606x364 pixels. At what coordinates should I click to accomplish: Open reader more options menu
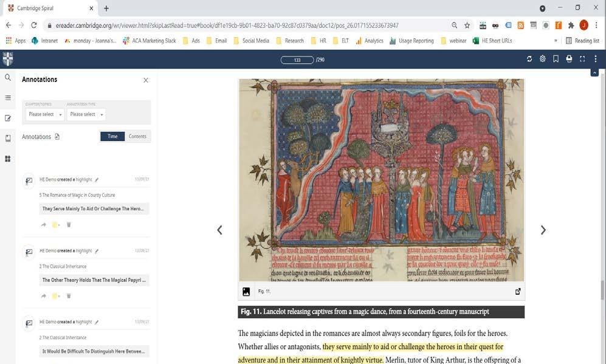[x=596, y=59]
